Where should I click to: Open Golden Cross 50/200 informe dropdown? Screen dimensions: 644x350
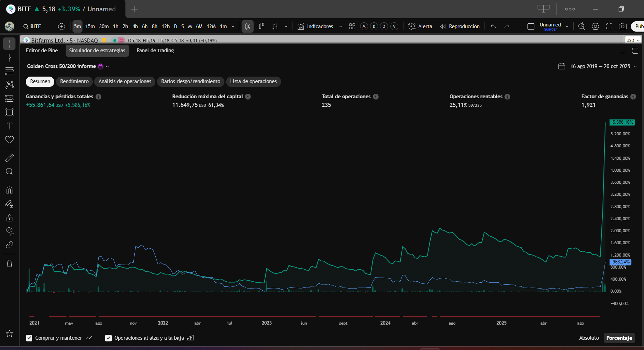coord(107,66)
